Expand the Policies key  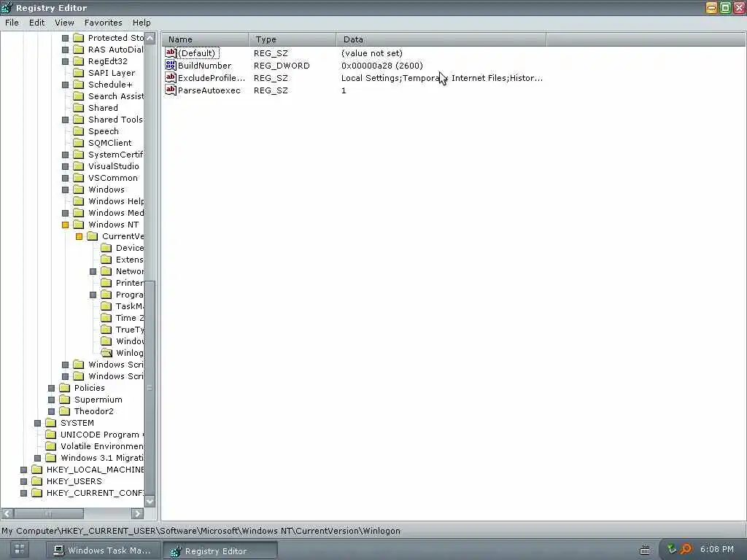coord(52,388)
